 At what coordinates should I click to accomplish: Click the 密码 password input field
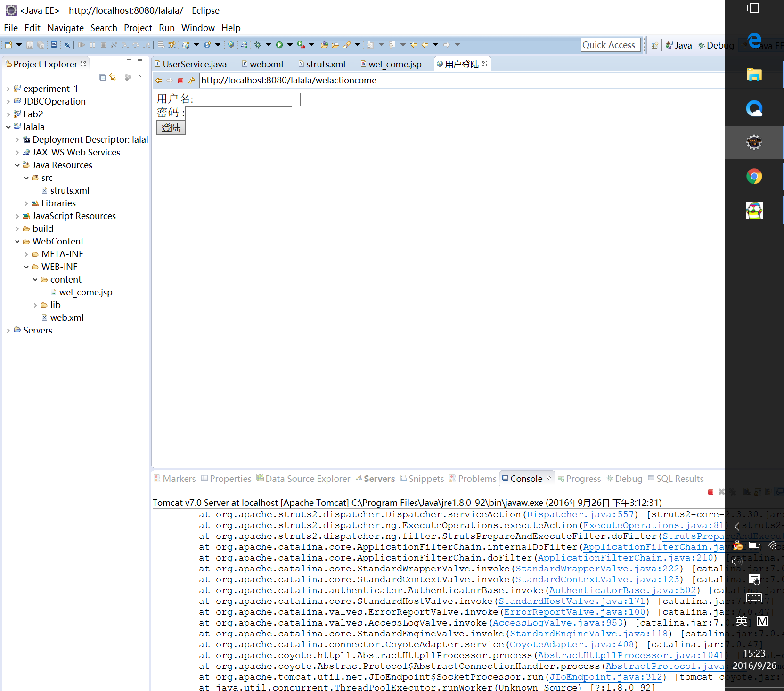[x=238, y=113]
